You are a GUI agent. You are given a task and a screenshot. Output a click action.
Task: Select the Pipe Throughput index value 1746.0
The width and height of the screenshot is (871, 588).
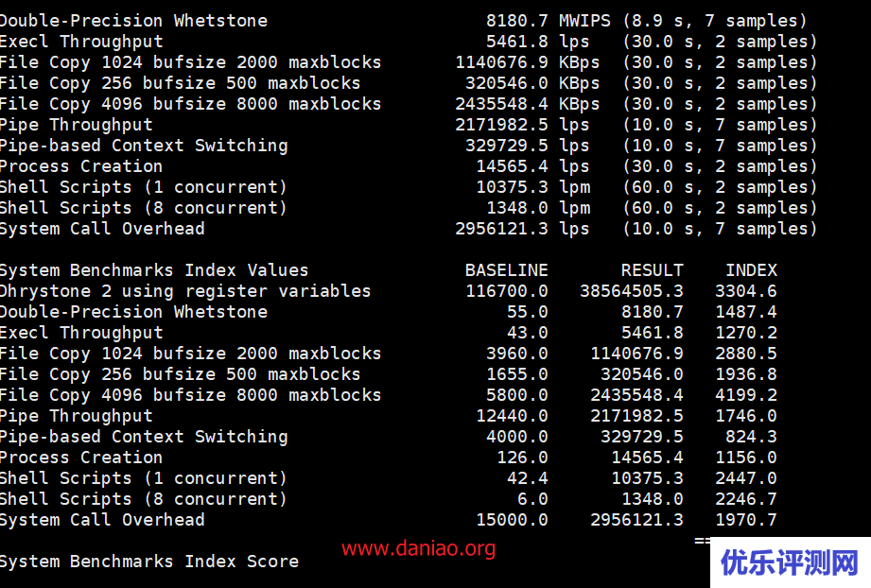pyautogui.click(x=745, y=416)
